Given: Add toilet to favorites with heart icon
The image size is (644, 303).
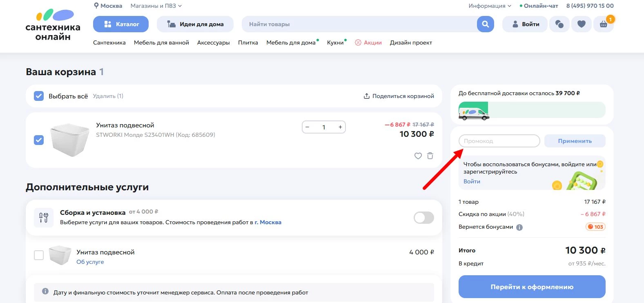Looking at the screenshot, I should [x=418, y=156].
